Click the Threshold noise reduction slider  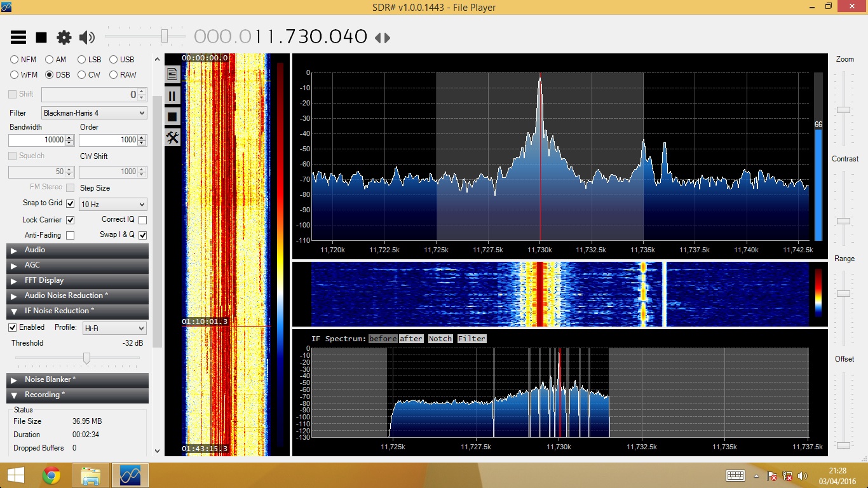(78, 358)
